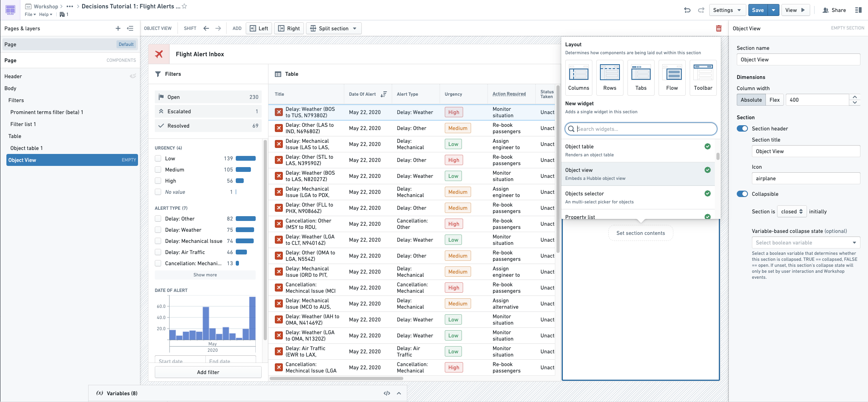Click the Date Of Alert sort icon

(x=383, y=95)
